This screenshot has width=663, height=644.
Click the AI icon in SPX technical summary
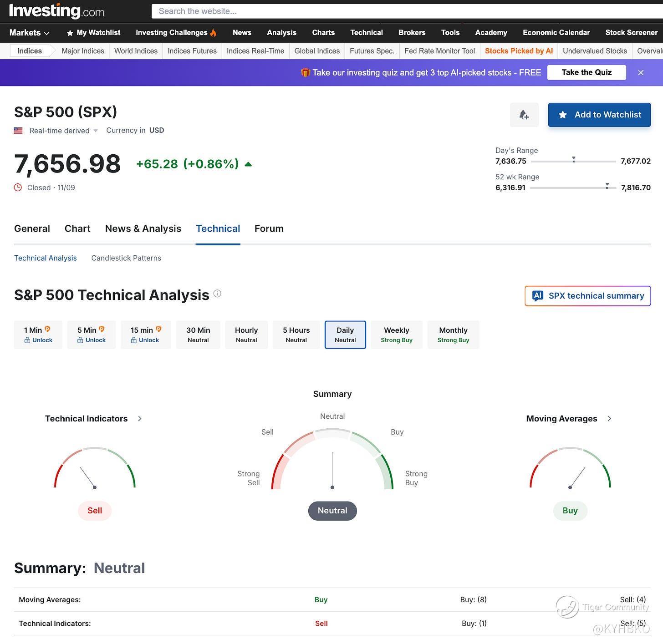[538, 296]
